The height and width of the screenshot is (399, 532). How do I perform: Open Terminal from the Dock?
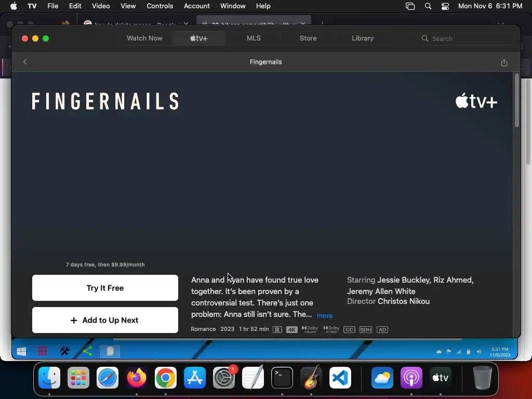click(x=282, y=378)
